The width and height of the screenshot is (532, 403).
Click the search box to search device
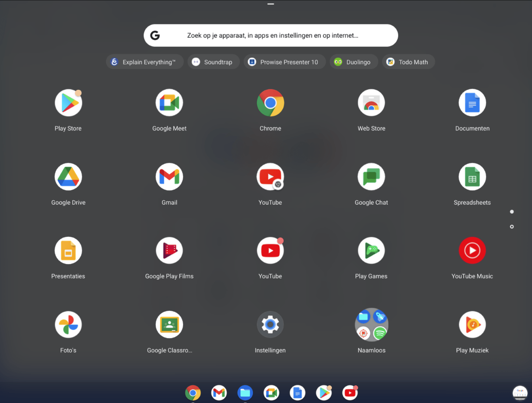coord(271,36)
